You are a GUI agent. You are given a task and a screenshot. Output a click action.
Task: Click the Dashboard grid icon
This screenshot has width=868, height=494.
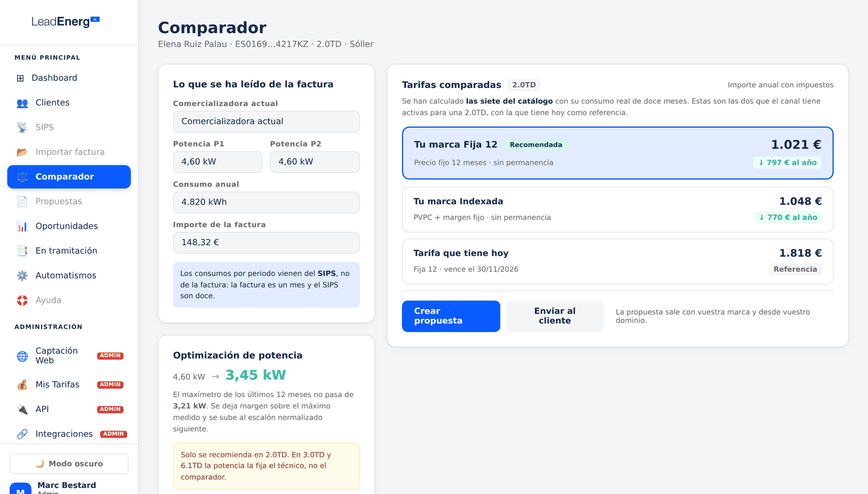(x=20, y=78)
